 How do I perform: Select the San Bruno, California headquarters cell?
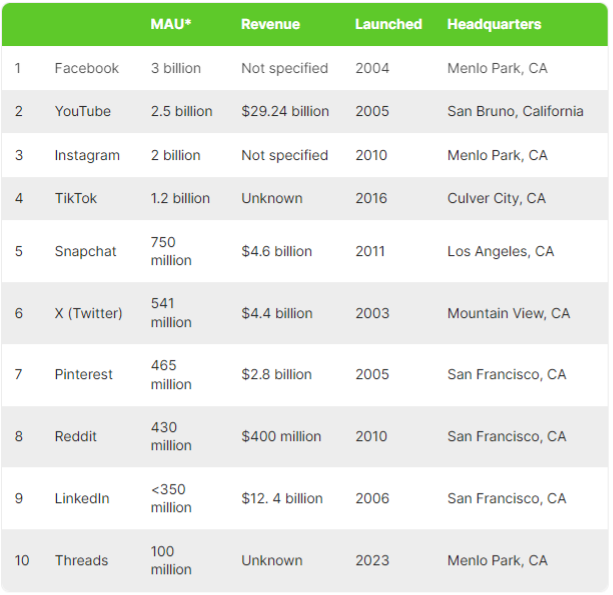click(x=515, y=111)
